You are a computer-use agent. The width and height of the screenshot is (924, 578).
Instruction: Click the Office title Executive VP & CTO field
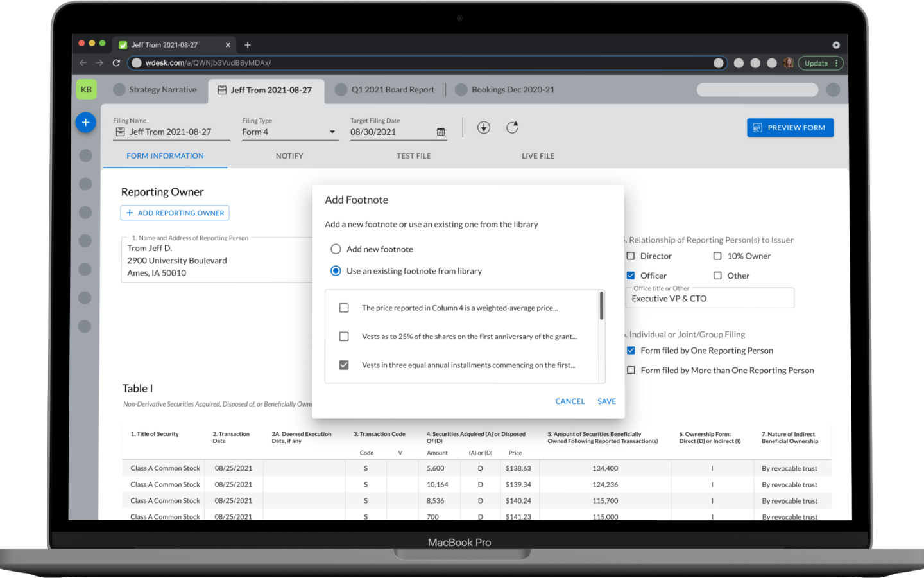pyautogui.click(x=710, y=299)
